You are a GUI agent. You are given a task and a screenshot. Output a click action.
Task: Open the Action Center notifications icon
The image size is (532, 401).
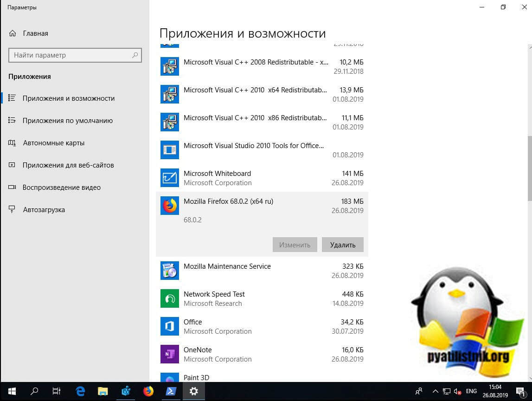pos(520,392)
